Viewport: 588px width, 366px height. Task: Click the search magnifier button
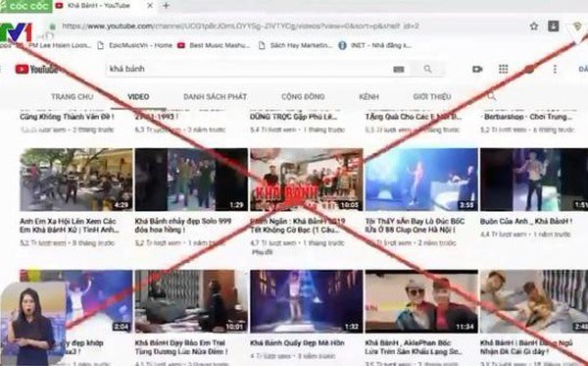(x=427, y=69)
